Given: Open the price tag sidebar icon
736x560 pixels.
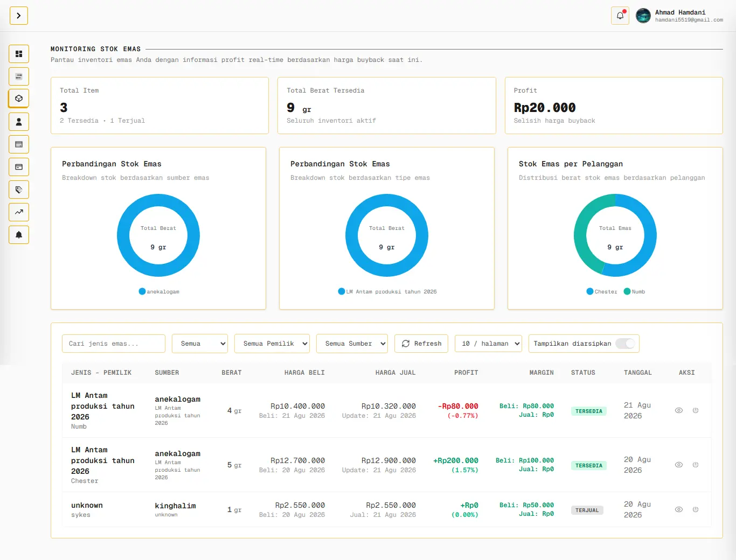Looking at the screenshot, I should coord(19,190).
